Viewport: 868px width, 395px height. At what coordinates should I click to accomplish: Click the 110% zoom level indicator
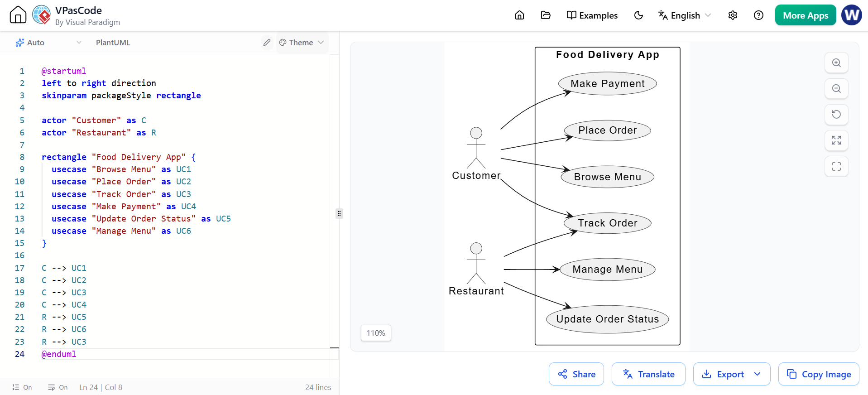click(x=376, y=333)
